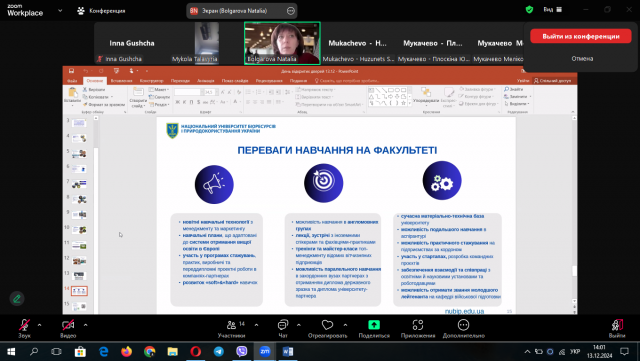The height and width of the screenshot is (361, 640).
Task: Click the Увійти sign-in link in PowerPoint
Action: (x=523, y=81)
